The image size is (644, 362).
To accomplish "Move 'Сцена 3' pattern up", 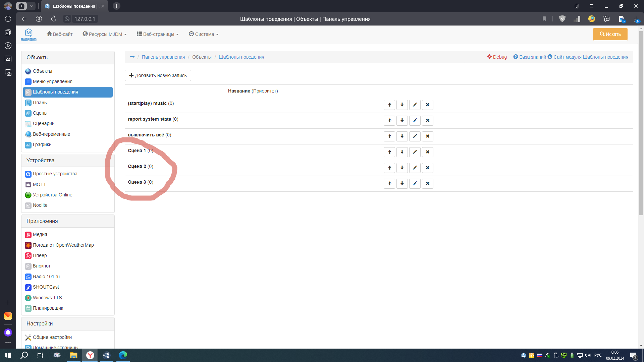I will 389,184.
